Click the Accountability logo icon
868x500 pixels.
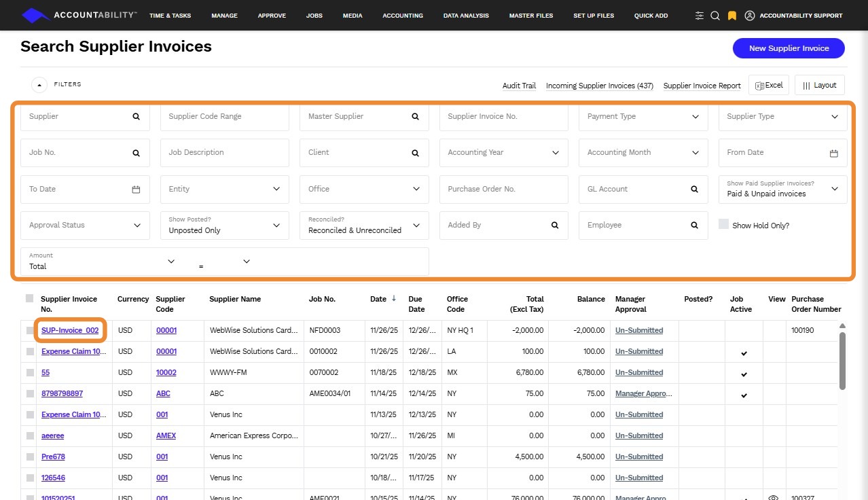(36, 15)
